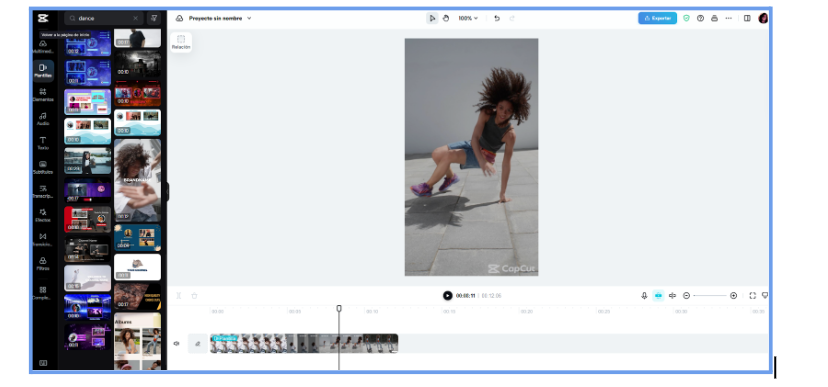The width and height of the screenshot is (828, 387).
Task: Play the video preview
Action: (447, 296)
